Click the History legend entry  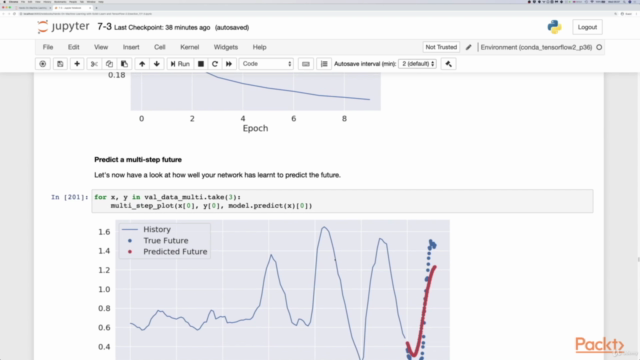(x=157, y=229)
